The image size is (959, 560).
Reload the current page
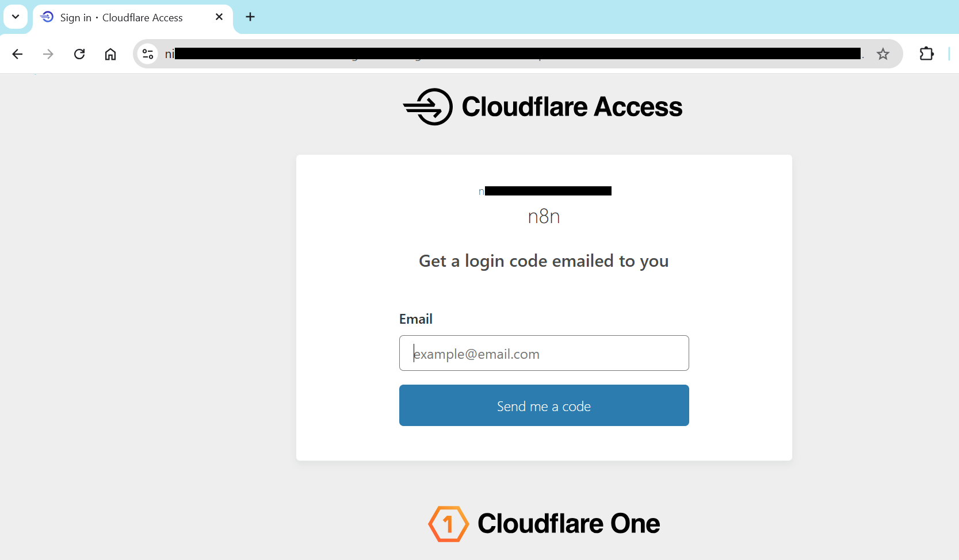79,54
